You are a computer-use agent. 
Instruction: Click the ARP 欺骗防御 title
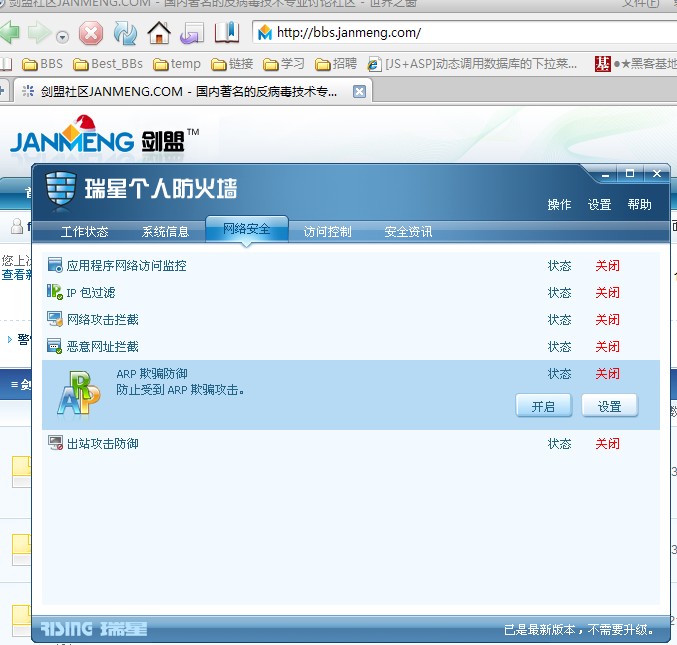pyautogui.click(x=152, y=373)
